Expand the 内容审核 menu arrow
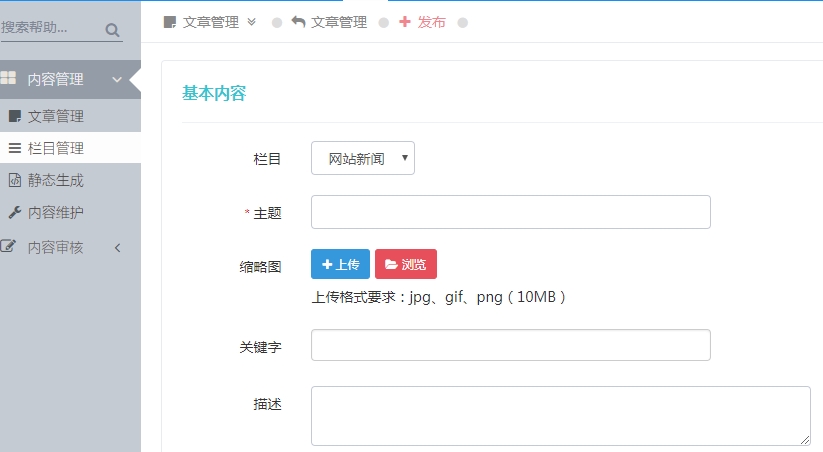The image size is (823, 452). pos(117,247)
